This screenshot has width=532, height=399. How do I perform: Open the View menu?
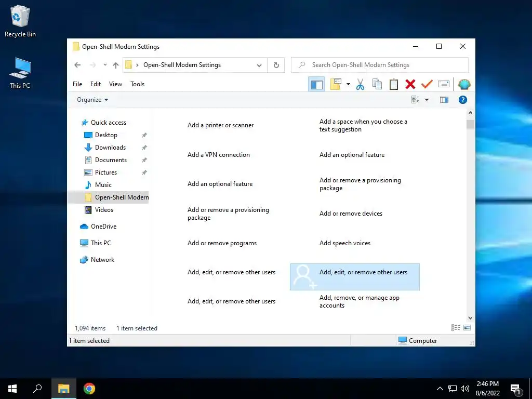tap(115, 84)
